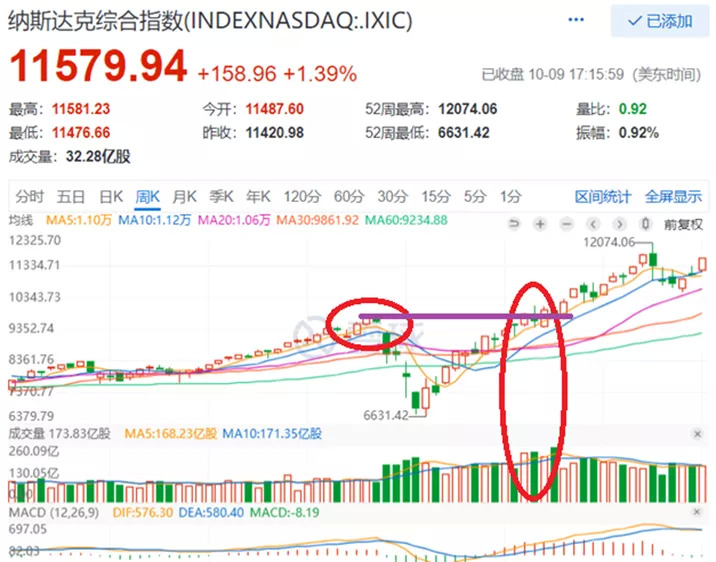Click the 12074.06 high marker on chart
This screenshot has height=562, width=716.
[x=609, y=242]
